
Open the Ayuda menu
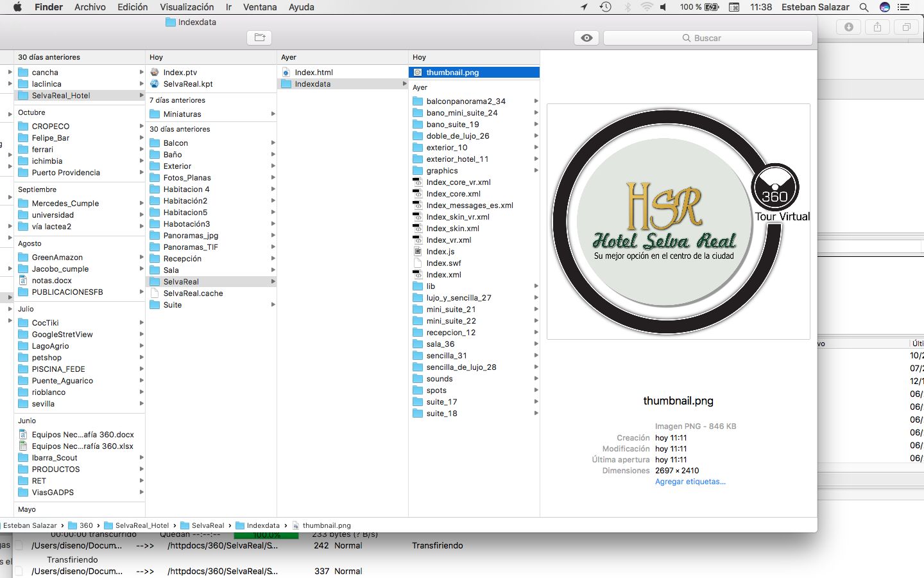tap(302, 7)
